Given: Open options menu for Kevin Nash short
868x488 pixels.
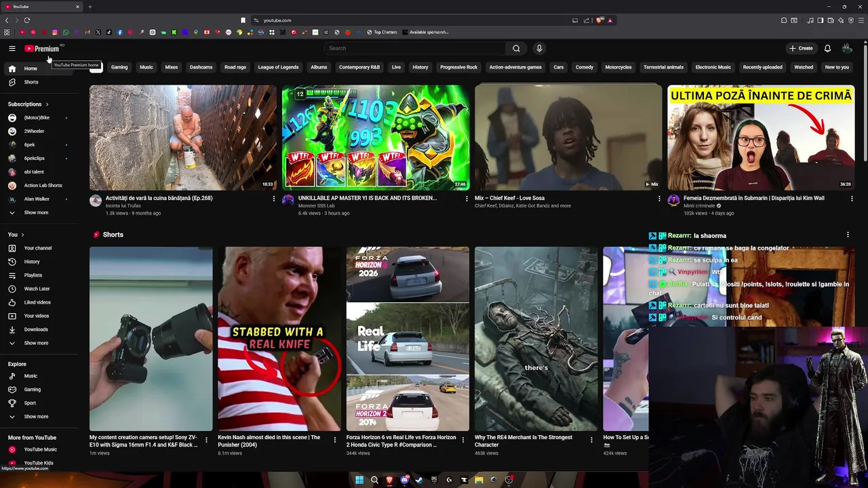Looking at the screenshot, I should (334, 440).
